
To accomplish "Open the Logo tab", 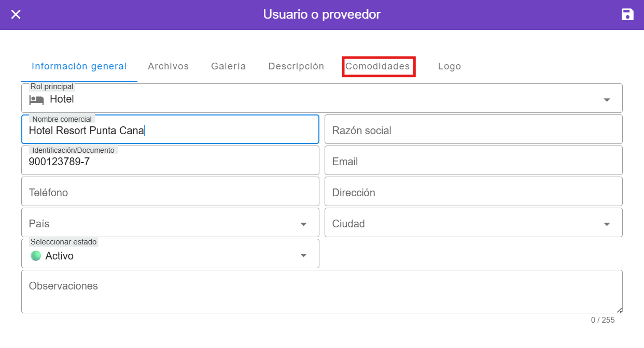I will tap(449, 66).
